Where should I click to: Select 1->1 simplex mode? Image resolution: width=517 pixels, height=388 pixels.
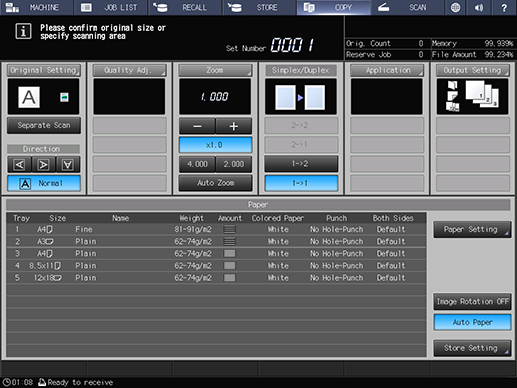301,183
